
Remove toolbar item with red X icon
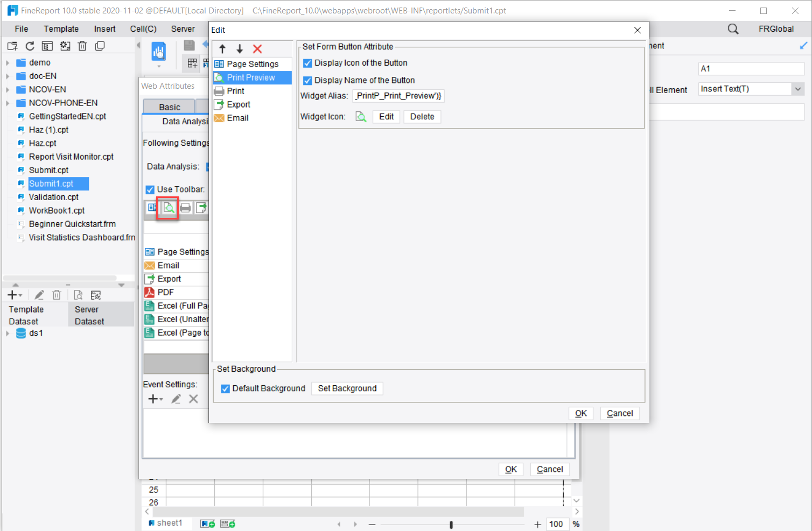tap(257, 49)
